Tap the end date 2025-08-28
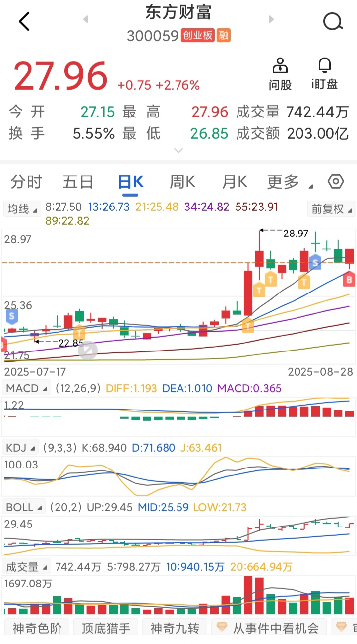This screenshot has width=357, height=644. pyautogui.click(x=321, y=372)
